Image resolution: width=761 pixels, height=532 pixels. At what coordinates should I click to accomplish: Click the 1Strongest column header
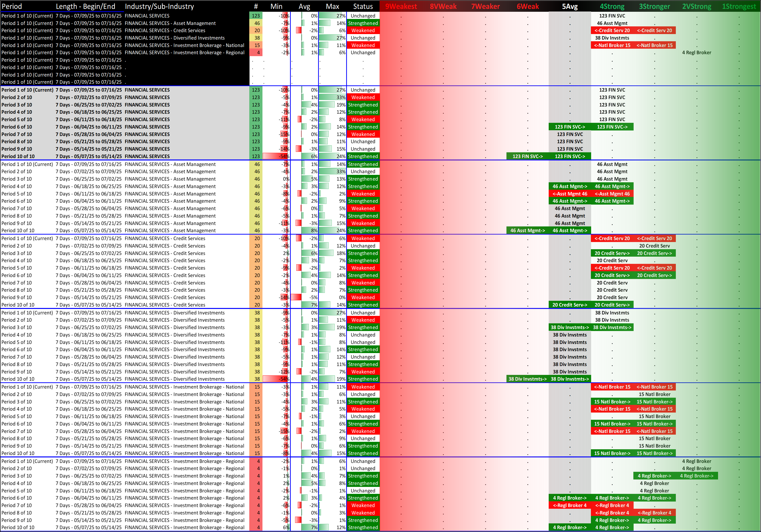click(x=739, y=6)
